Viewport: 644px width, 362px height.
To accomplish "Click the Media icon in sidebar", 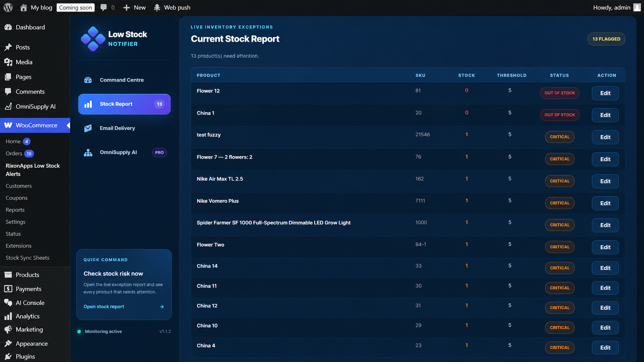I will click(8, 62).
